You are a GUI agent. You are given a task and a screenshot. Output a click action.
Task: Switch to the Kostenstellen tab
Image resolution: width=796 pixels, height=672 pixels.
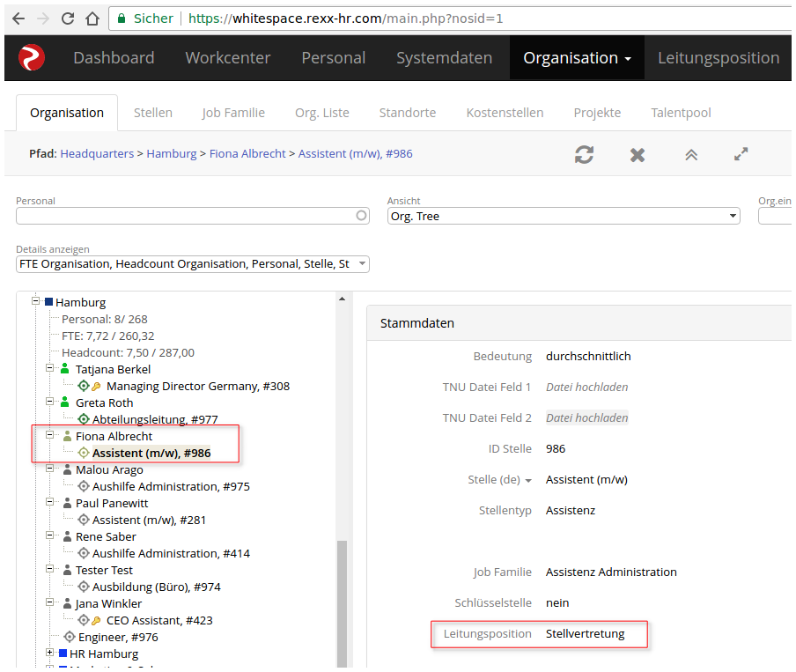coord(505,113)
